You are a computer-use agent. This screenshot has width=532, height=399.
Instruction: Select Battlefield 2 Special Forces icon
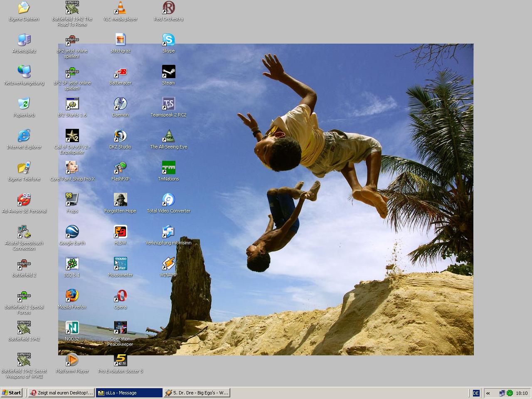(x=24, y=296)
